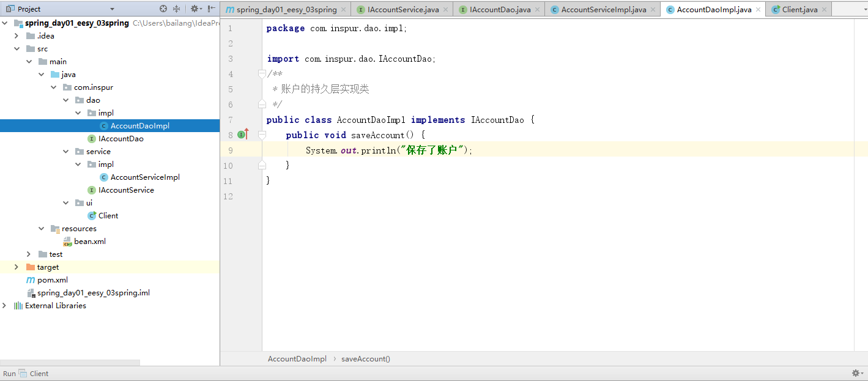
Task: Click saveAccount() in the breadcrumb bar
Action: point(366,359)
